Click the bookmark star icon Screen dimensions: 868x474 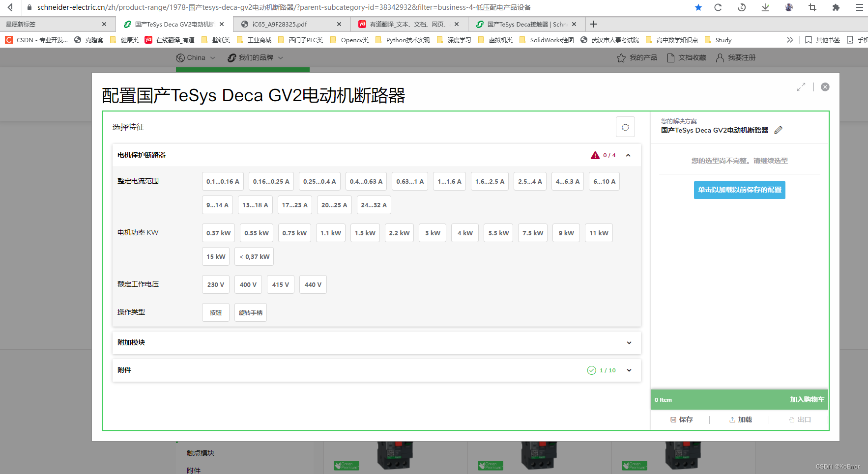coord(698,7)
